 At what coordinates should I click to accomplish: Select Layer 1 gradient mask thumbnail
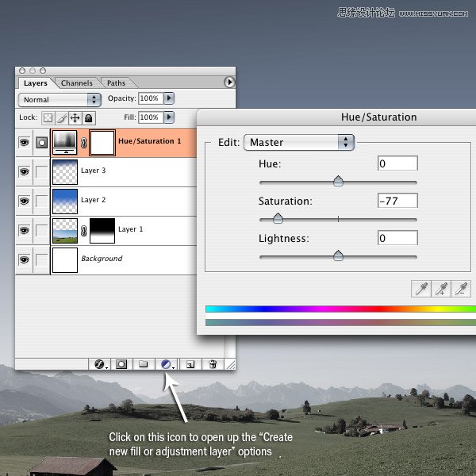point(102,231)
